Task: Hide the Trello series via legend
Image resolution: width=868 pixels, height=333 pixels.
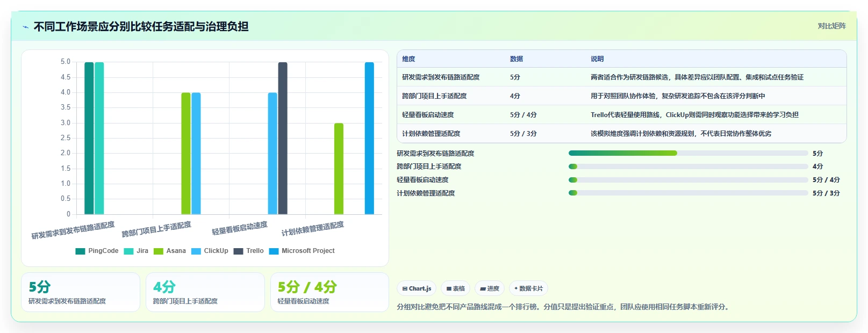Action: (x=249, y=251)
